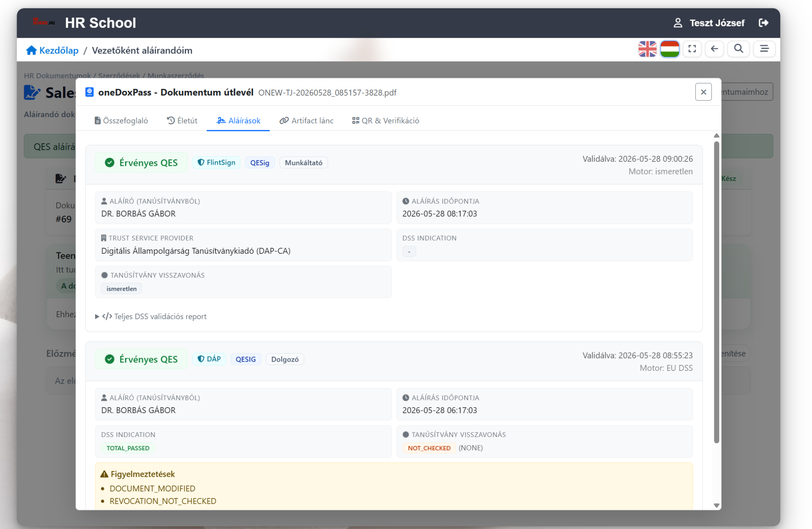The width and height of the screenshot is (812, 529).
Task: Open the Artifact lánc tab
Action: [306, 121]
